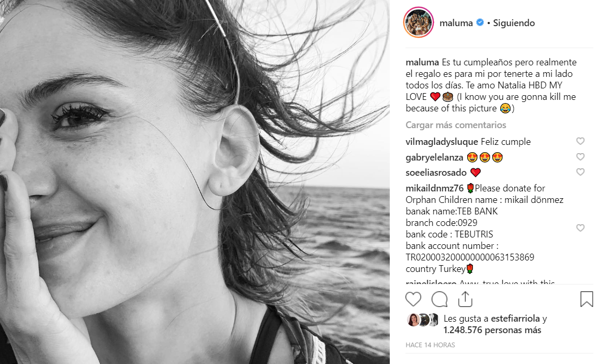Like the post with the heart icon
This screenshot has height=364, width=598.
(x=413, y=299)
